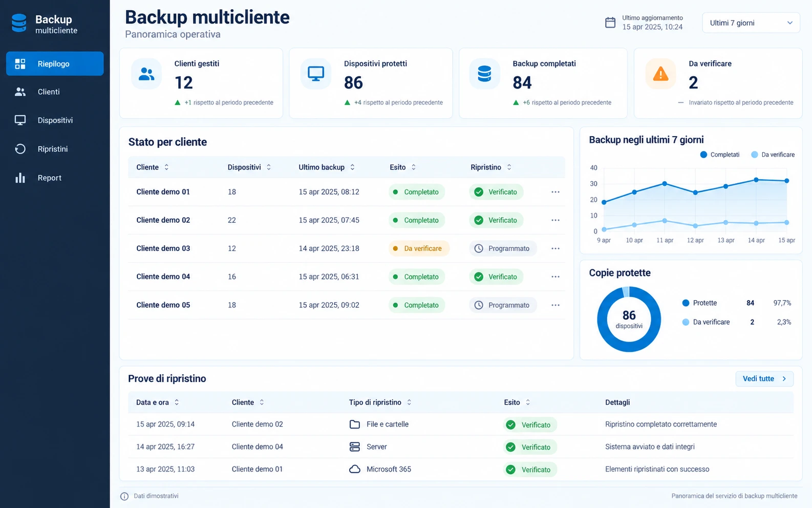Open more options for Cliente demo 01
This screenshot has width=812, height=508.
click(555, 192)
